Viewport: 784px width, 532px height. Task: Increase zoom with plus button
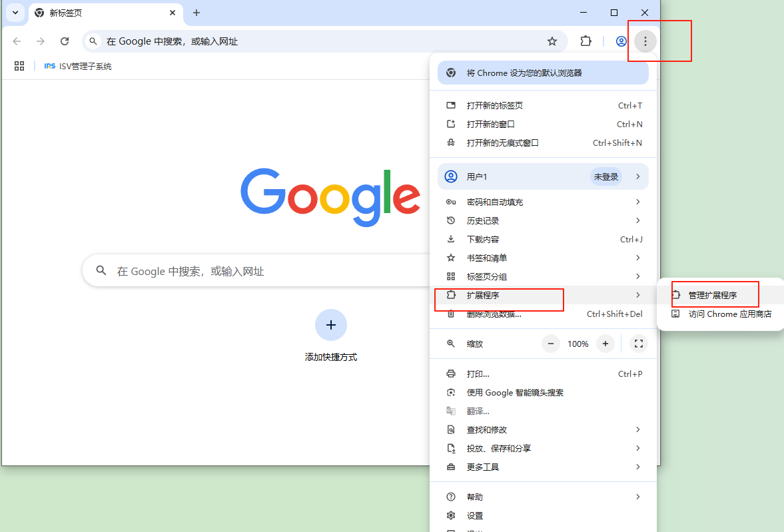click(x=605, y=344)
